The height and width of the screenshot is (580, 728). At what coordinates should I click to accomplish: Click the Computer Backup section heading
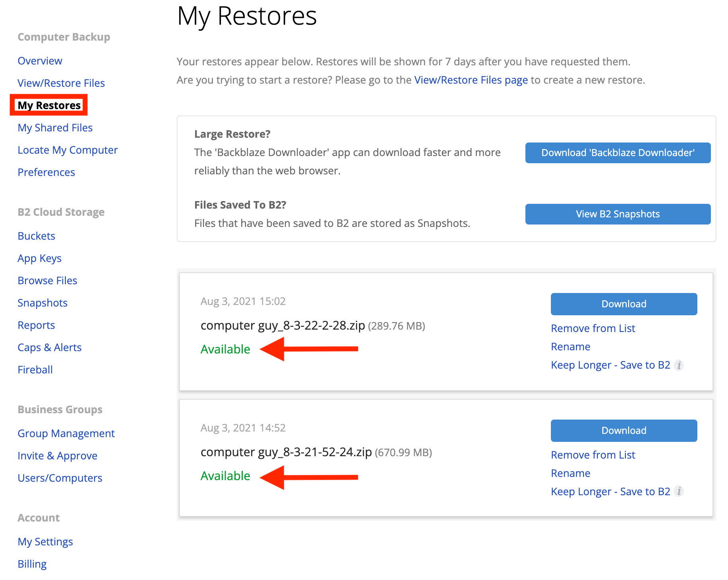(64, 37)
